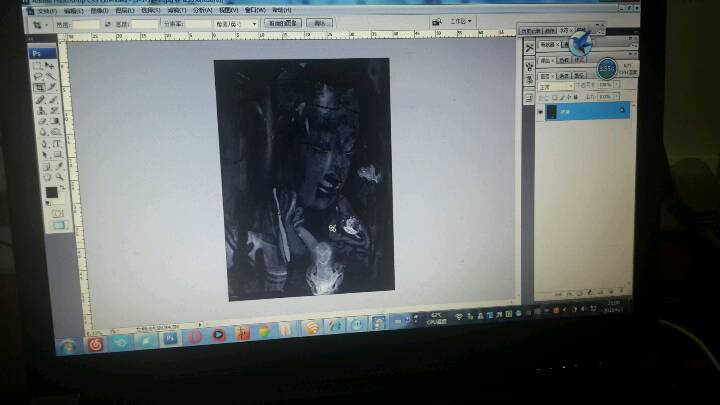Select the History Brush tool
This screenshot has width=720, height=405.
click(54, 110)
